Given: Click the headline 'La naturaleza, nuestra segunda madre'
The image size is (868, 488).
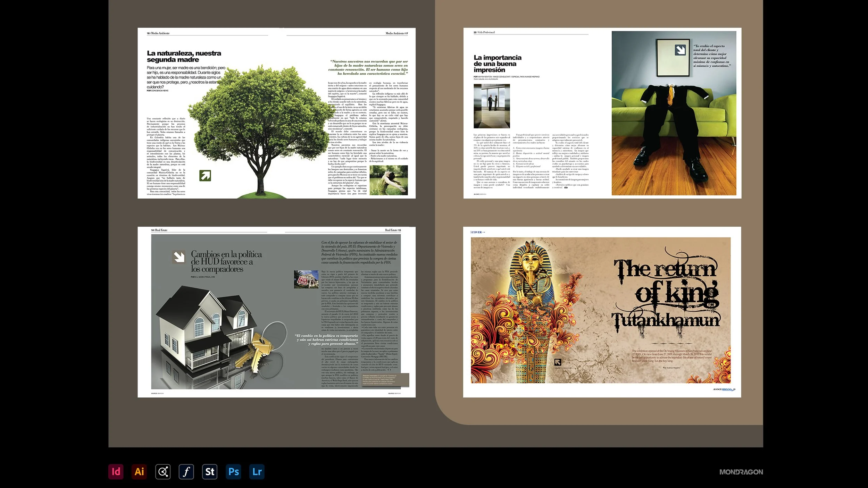Looking at the screenshot, I should [x=184, y=56].
